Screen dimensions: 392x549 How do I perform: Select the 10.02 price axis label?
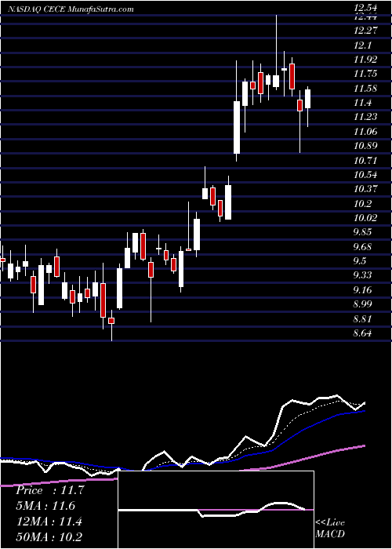coord(365,218)
